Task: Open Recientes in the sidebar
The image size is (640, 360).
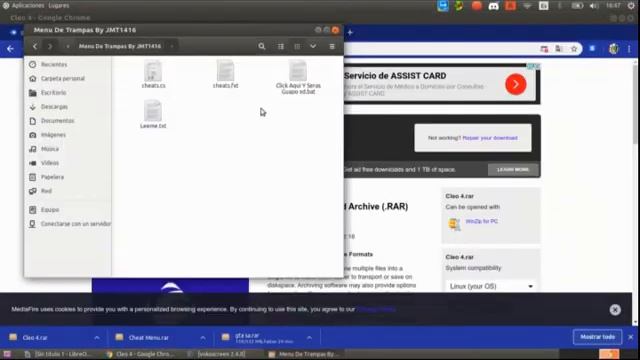Action: coord(53,64)
